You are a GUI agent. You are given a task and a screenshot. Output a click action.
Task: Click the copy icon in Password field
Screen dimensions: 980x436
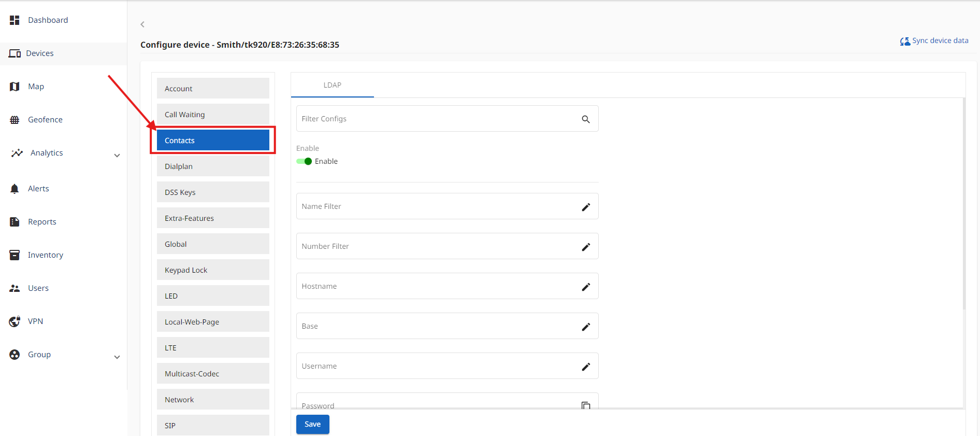[x=586, y=405]
